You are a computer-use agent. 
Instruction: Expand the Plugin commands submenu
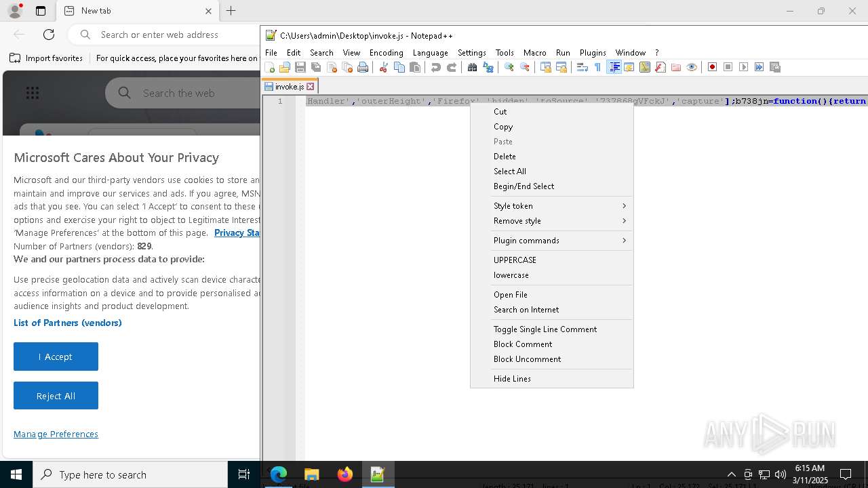point(551,240)
